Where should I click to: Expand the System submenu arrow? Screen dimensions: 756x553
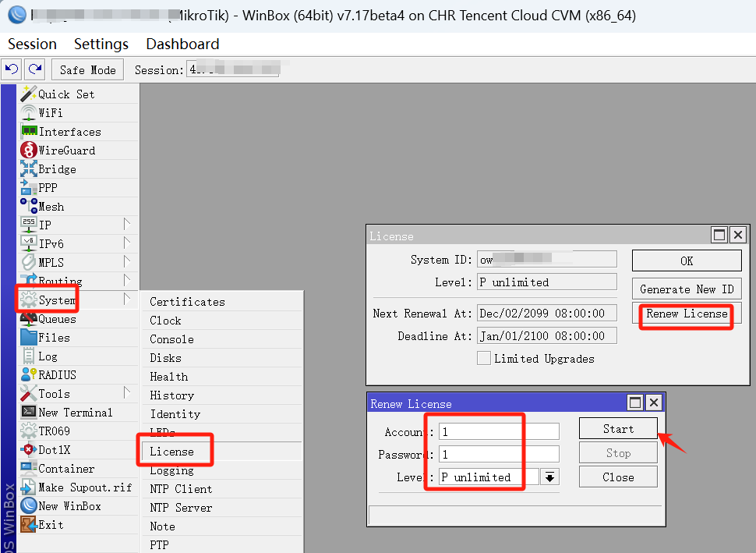pos(126,300)
